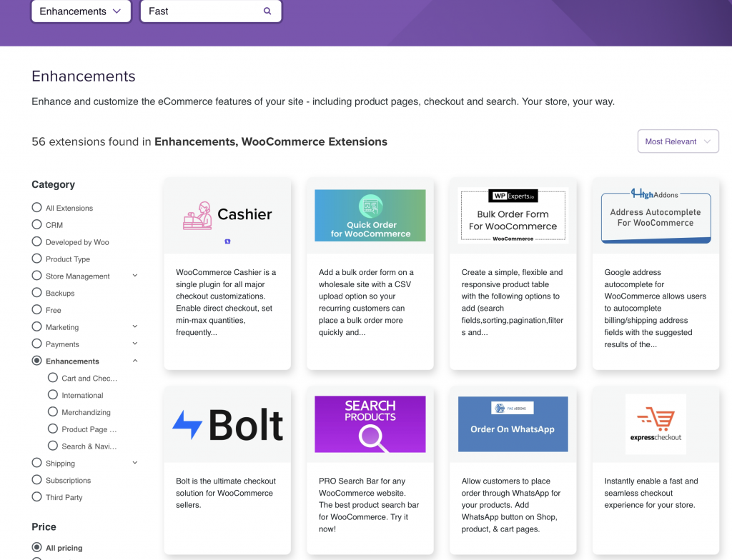This screenshot has height=560, width=732.
Task: Open the Quick Order for WooCommerce banner
Action: [x=370, y=215]
